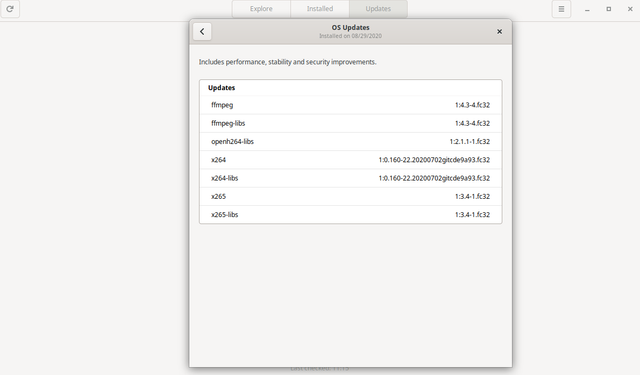Click the refresh updates icon
640x375 pixels.
[10, 9]
